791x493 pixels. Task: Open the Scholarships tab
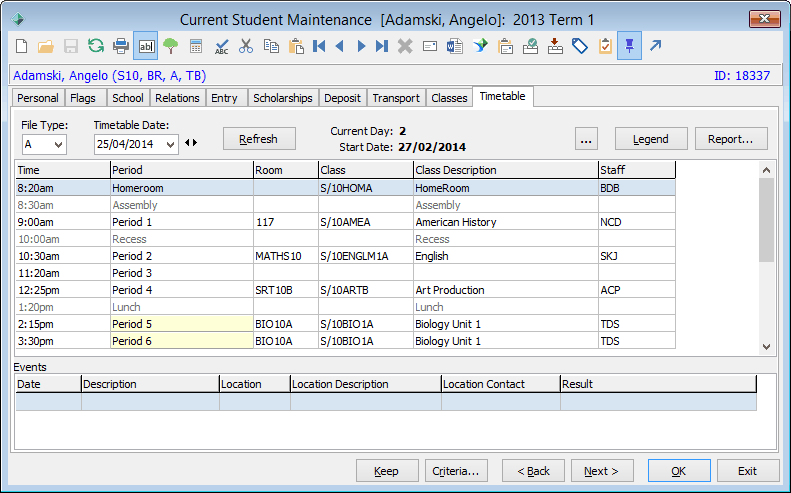click(282, 98)
